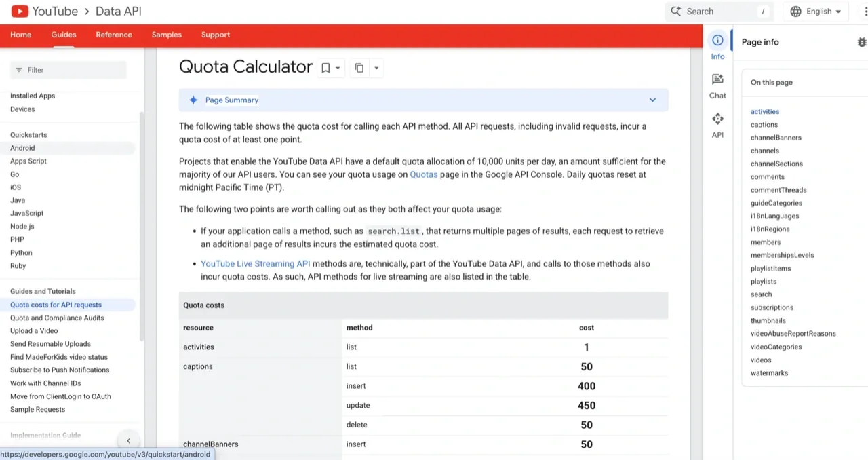The image size is (868, 460).
Task: Open the Quotas link in paragraph
Action: click(x=424, y=174)
